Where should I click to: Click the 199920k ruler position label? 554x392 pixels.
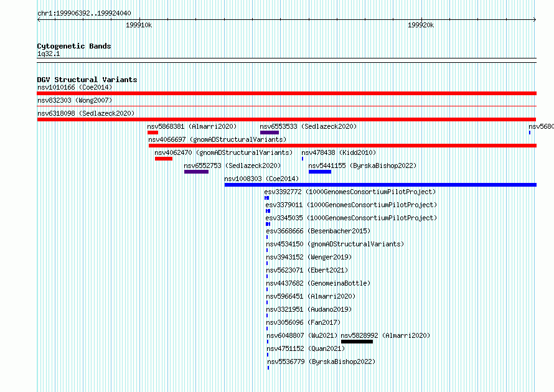point(421,25)
